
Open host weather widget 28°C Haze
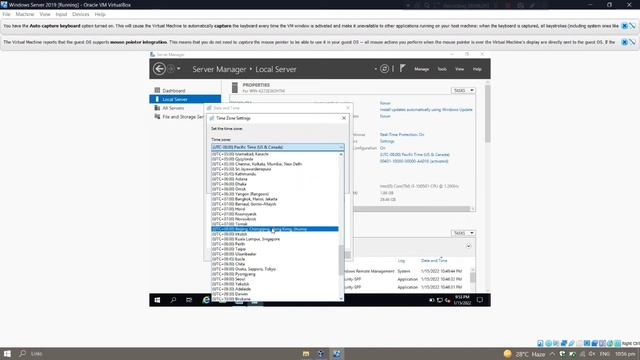tap(524, 354)
